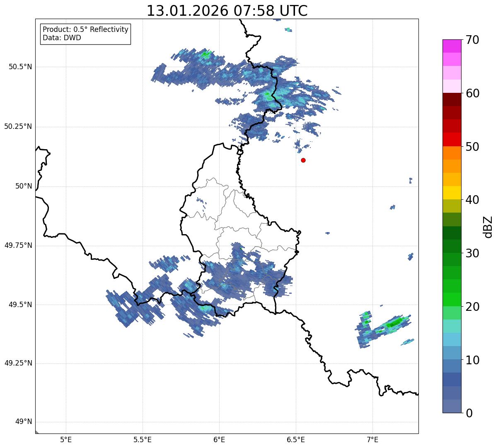Click the red station marker dot
Screen dimensions: 498x448
(303, 160)
